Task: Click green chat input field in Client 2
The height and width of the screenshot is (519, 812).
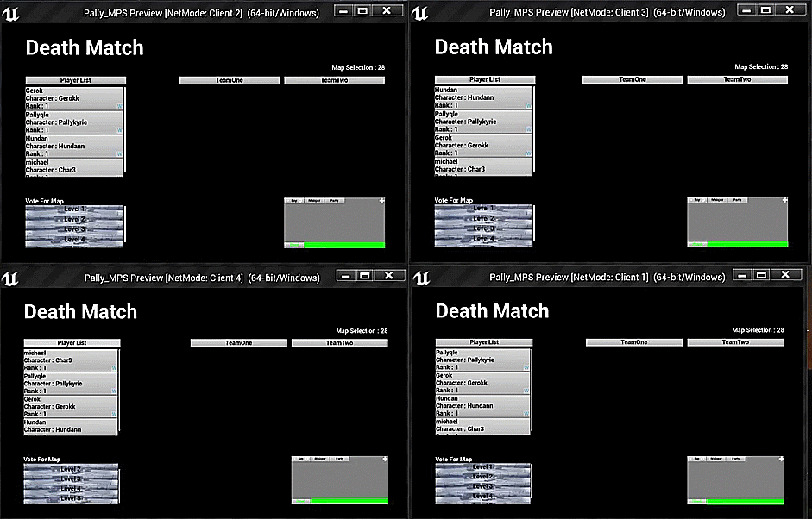Action: click(x=344, y=245)
